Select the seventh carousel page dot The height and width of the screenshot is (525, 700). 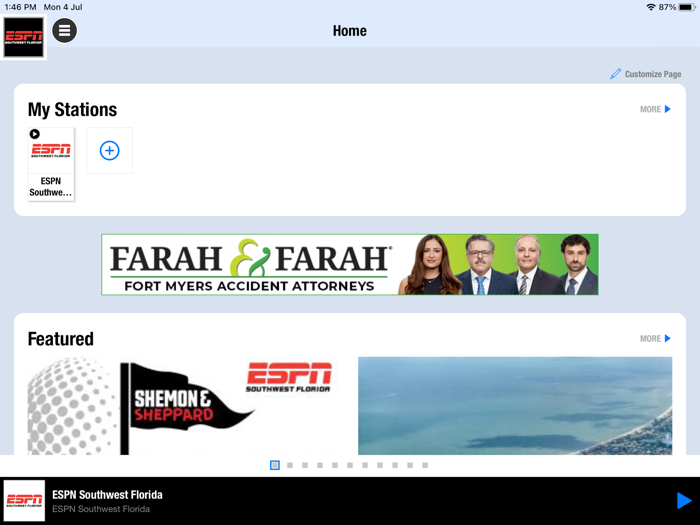[x=365, y=466]
